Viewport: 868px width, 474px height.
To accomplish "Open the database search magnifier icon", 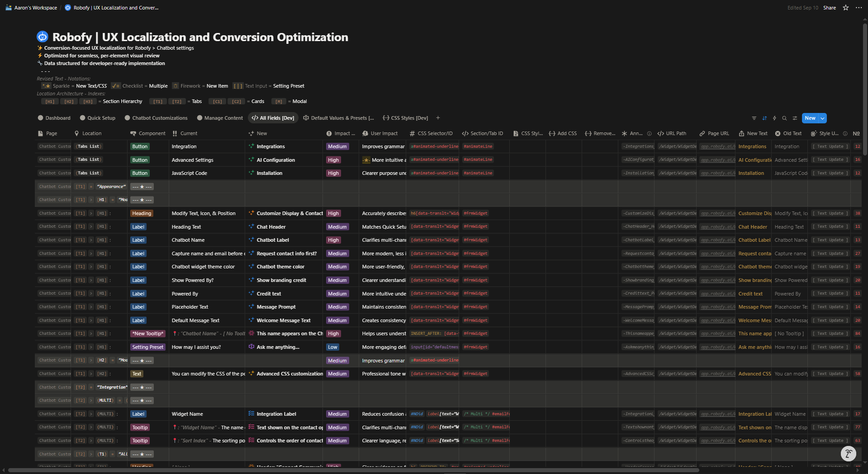I will pos(784,118).
